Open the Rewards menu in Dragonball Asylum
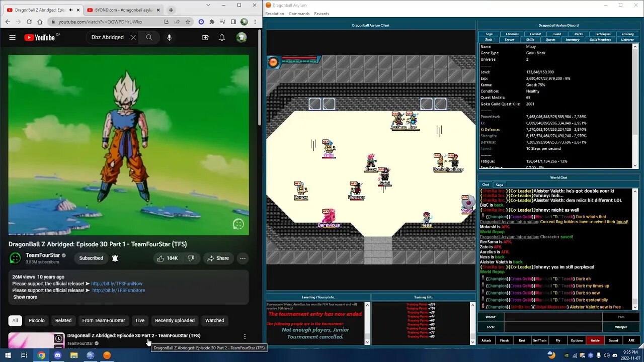This screenshot has height=362, width=644. (x=321, y=14)
